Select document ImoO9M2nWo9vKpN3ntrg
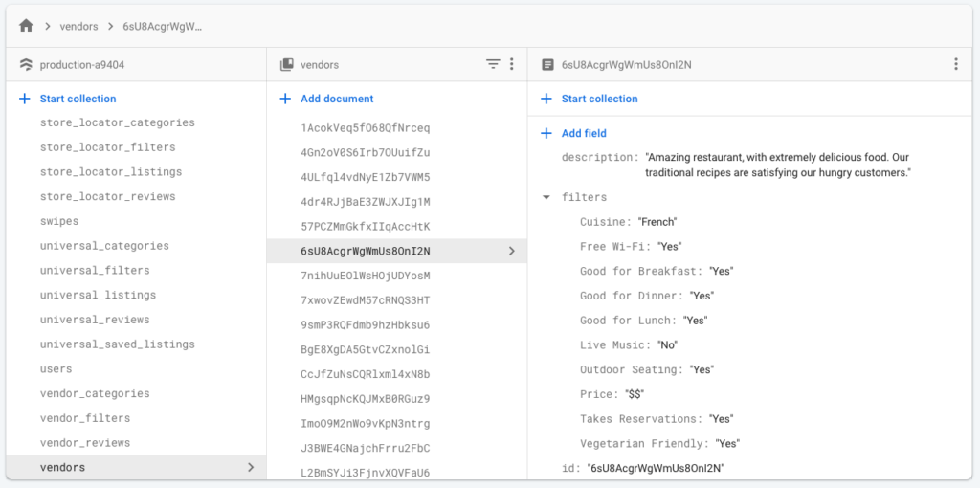Image resolution: width=980 pixels, height=488 pixels. coord(366,424)
